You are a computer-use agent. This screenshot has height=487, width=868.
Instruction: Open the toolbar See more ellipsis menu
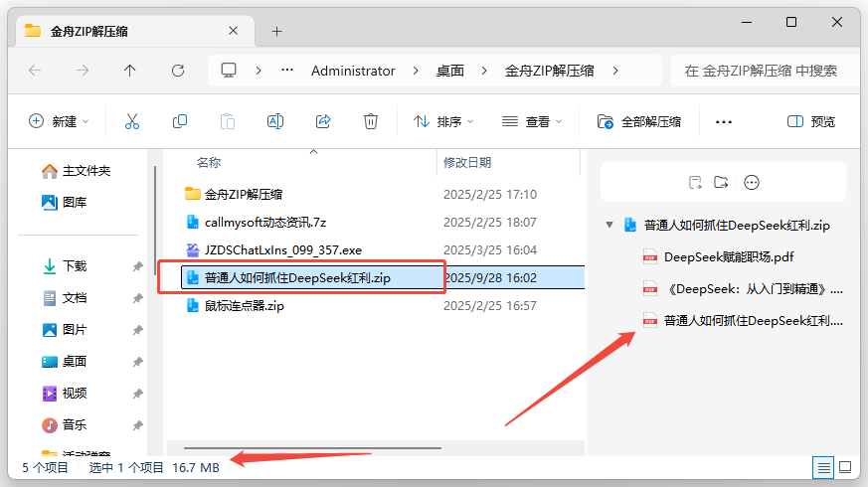click(x=724, y=121)
